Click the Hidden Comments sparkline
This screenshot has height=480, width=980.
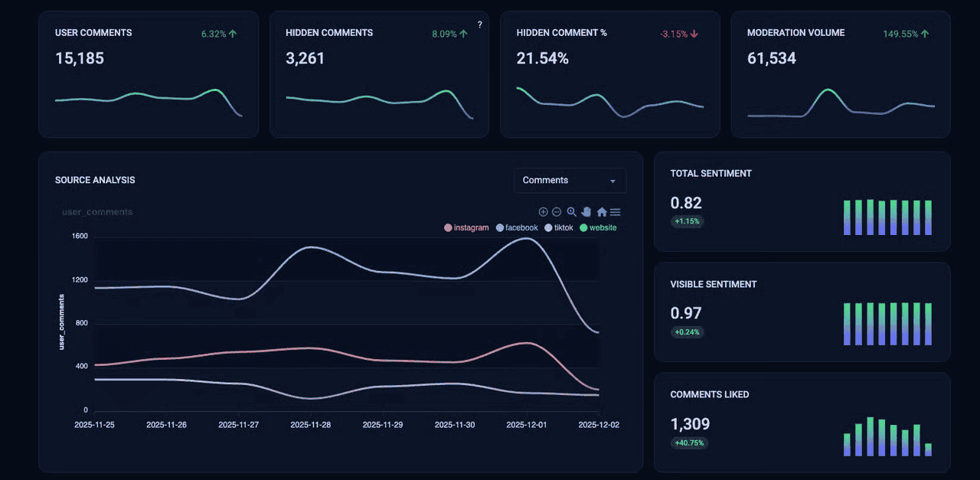pos(380,104)
